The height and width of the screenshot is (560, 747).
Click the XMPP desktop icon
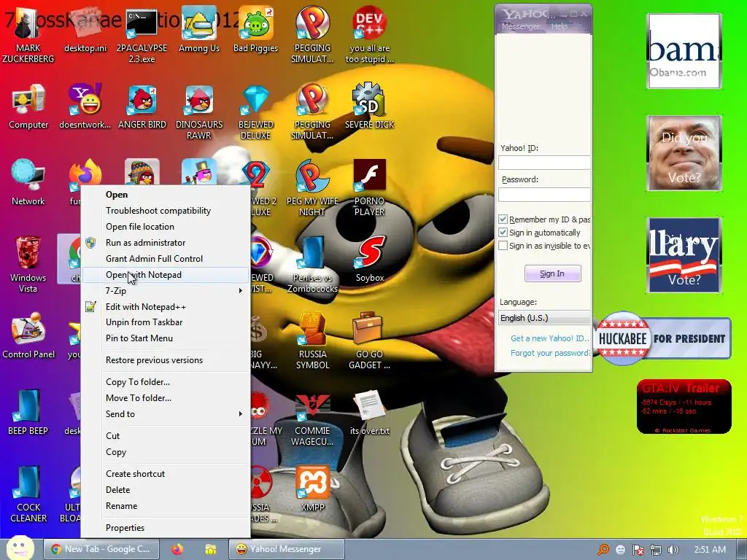click(312, 489)
